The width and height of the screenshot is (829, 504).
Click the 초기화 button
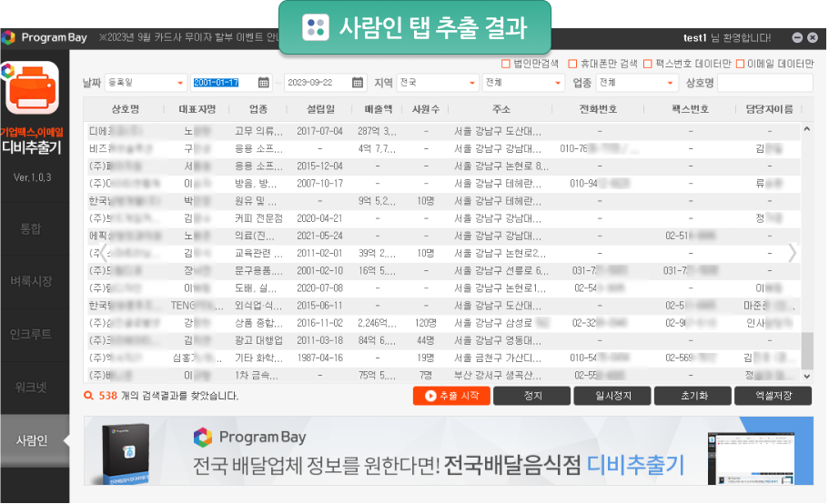tap(693, 396)
